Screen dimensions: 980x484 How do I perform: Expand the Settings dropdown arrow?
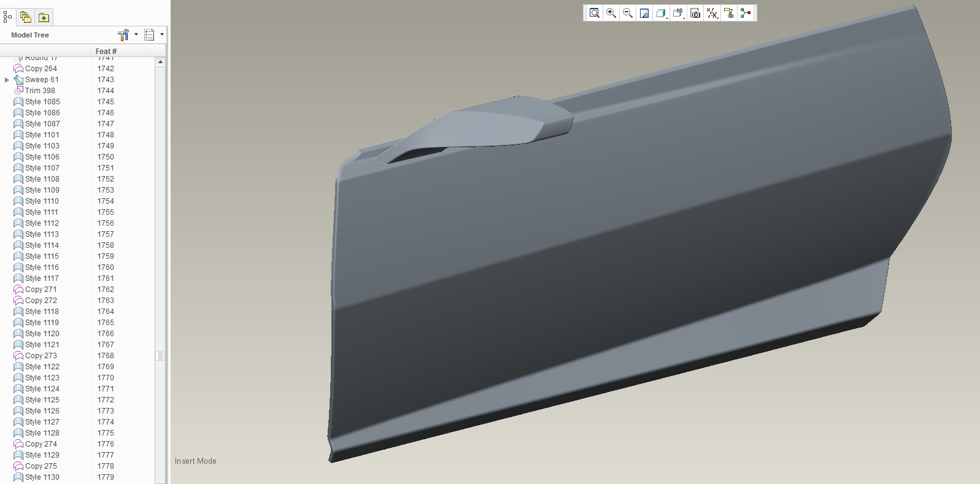click(x=136, y=34)
